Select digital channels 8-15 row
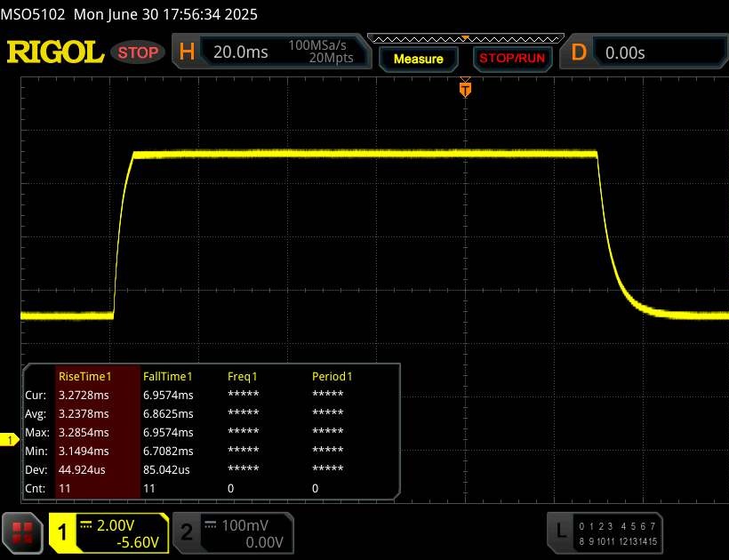This screenshot has height=560, width=729. point(618,541)
